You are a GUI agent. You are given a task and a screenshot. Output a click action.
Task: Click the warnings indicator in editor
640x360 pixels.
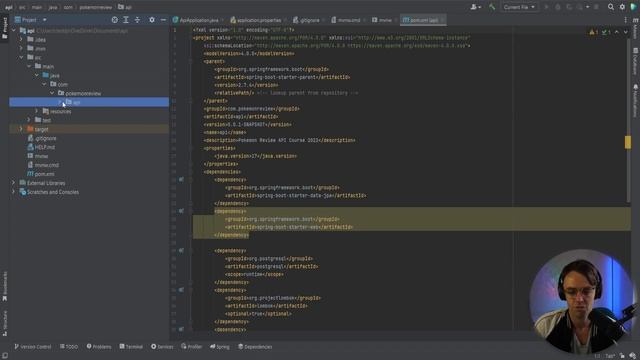coord(593,32)
